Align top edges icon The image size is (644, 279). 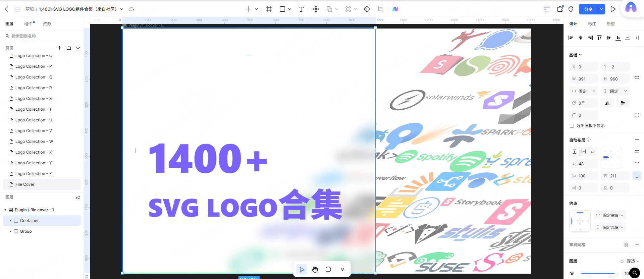599,38
